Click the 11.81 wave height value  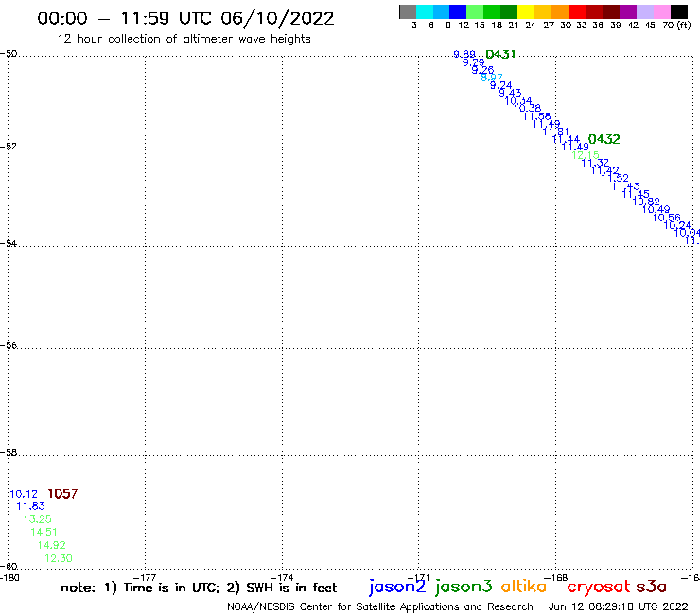tap(556, 132)
